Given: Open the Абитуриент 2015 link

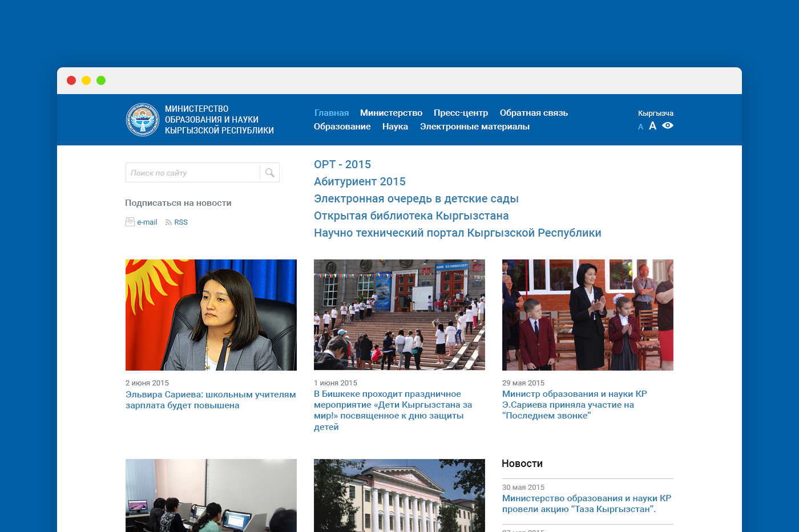Looking at the screenshot, I should (360, 181).
